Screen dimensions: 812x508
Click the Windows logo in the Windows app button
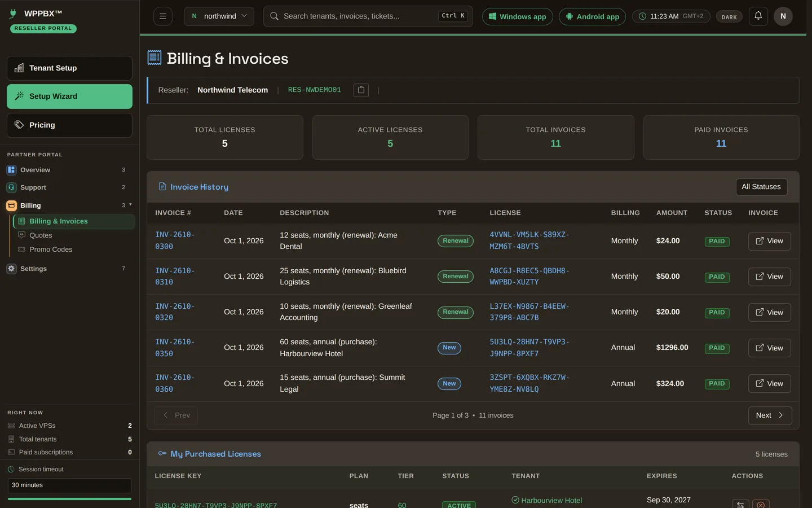point(492,16)
